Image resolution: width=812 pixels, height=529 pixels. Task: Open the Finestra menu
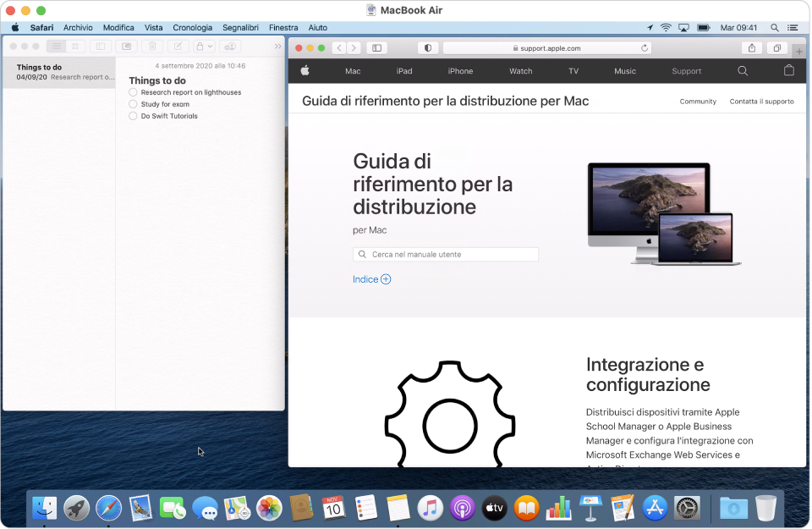[283, 27]
